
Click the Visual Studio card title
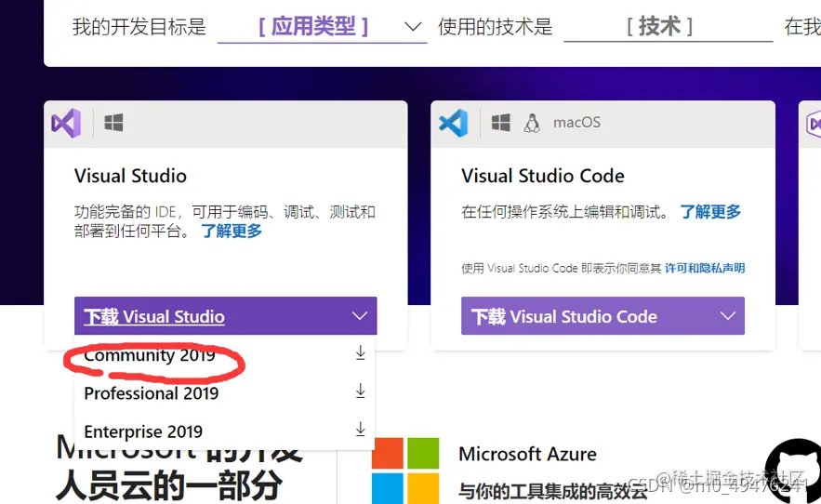coord(130,176)
